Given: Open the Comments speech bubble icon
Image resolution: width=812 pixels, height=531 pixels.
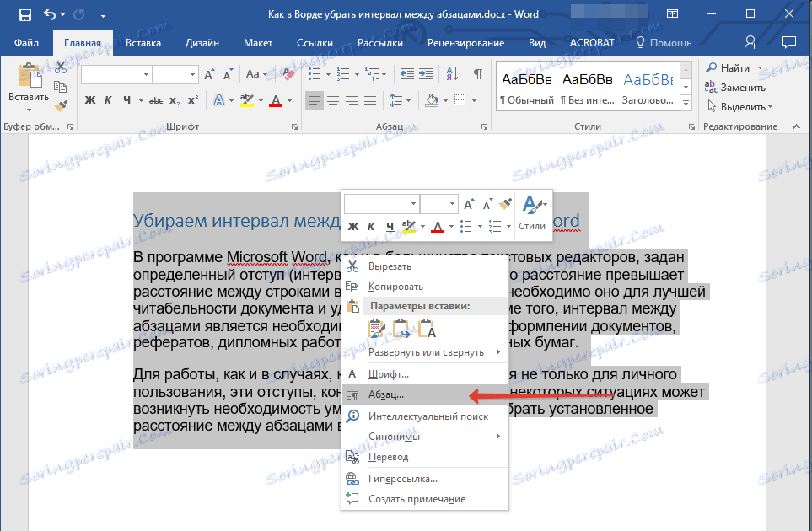Looking at the screenshot, I should coord(788,42).
